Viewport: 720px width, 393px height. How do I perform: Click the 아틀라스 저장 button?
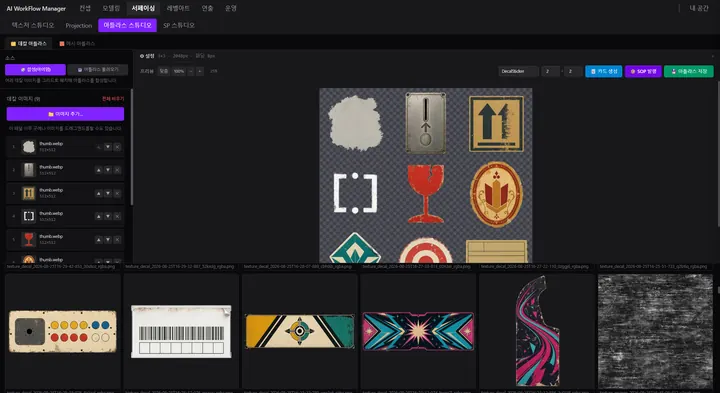coord(689,71)
